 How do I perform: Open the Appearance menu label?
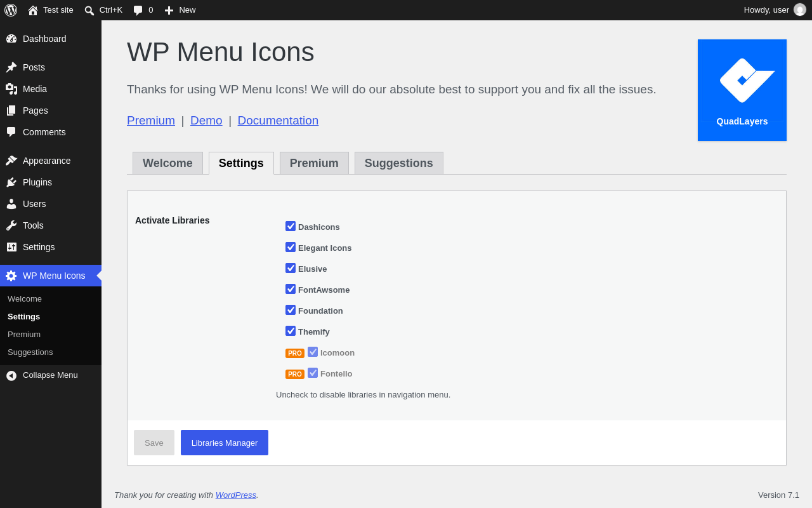(x=47, y=161)
